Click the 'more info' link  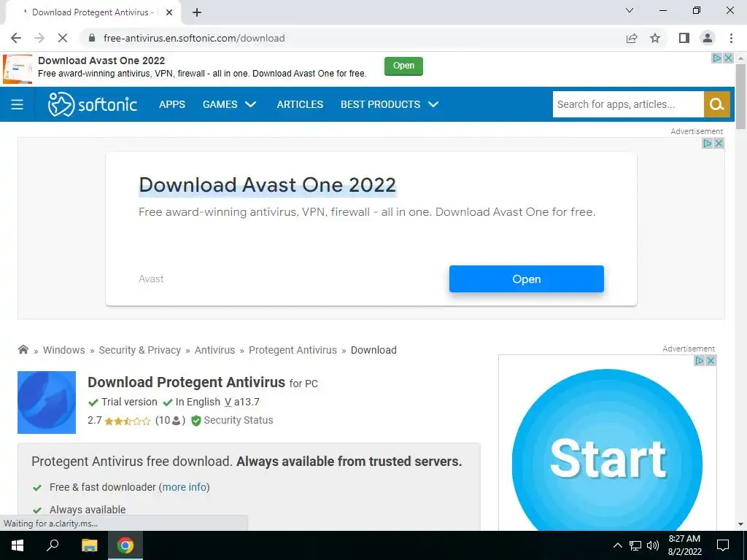[x=185, y=487]
